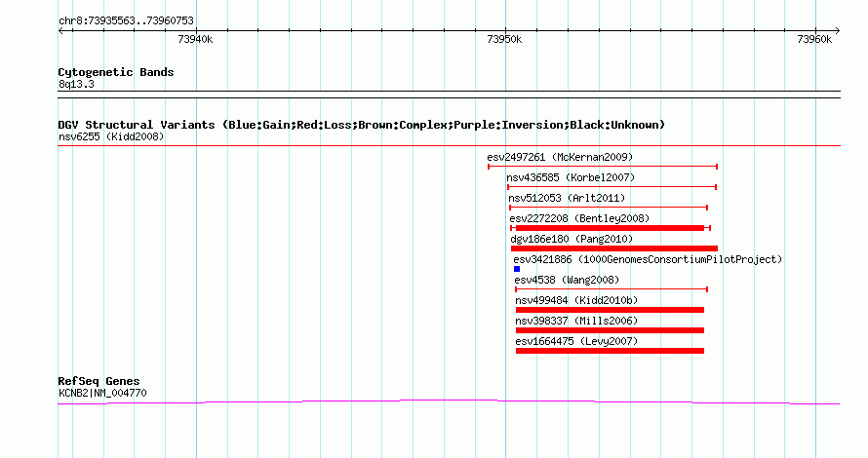Click the 73940k ruler position label
This screenshot has width=868, height=458.
coord(195,39)
